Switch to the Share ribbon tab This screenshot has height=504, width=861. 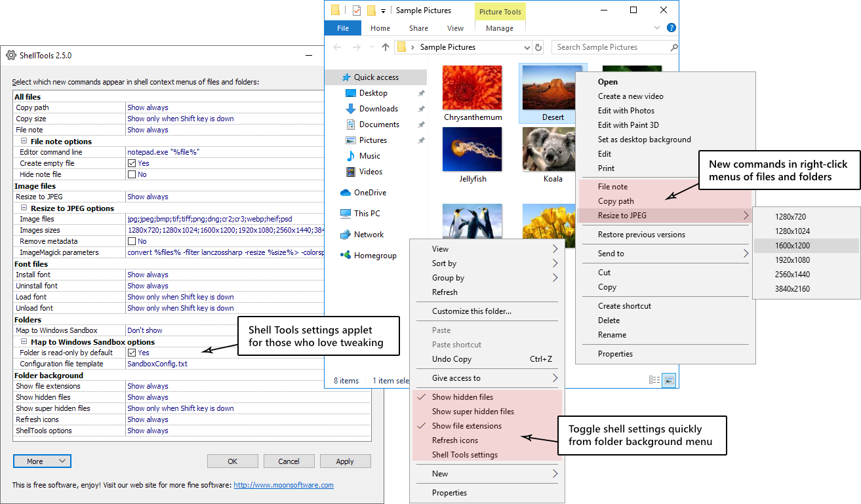coord(418,28)
